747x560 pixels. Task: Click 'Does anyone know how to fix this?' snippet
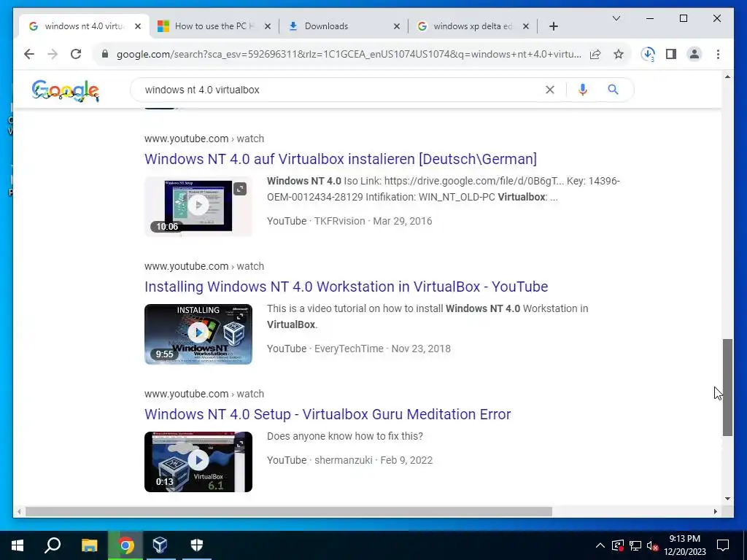(x=344, y=436)
